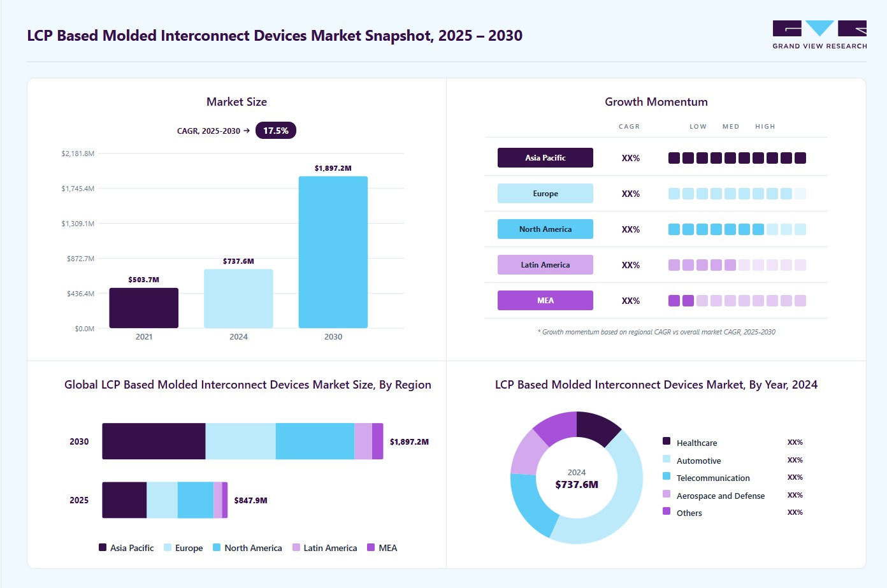The width and height of the screenshot is (887, 588).
Task: Click Asia Pacific swatch in bottom legend
Action: 103,547
